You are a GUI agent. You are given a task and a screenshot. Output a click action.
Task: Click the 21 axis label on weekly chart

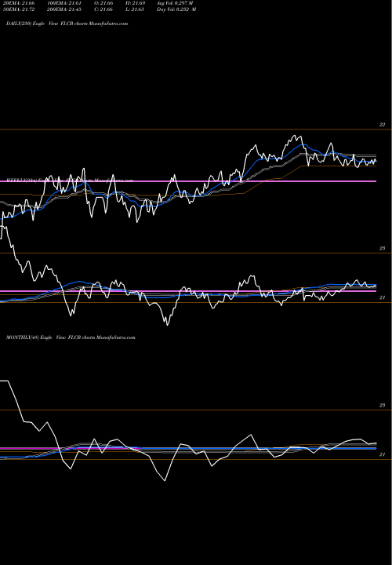(x=383, y=297)
